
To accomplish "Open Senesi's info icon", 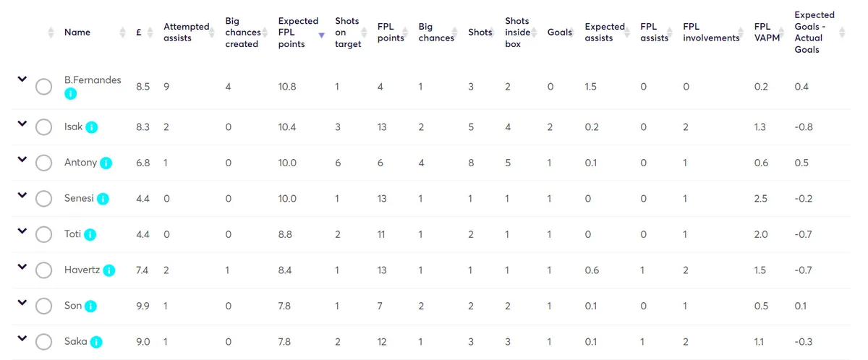I will 103,199.
